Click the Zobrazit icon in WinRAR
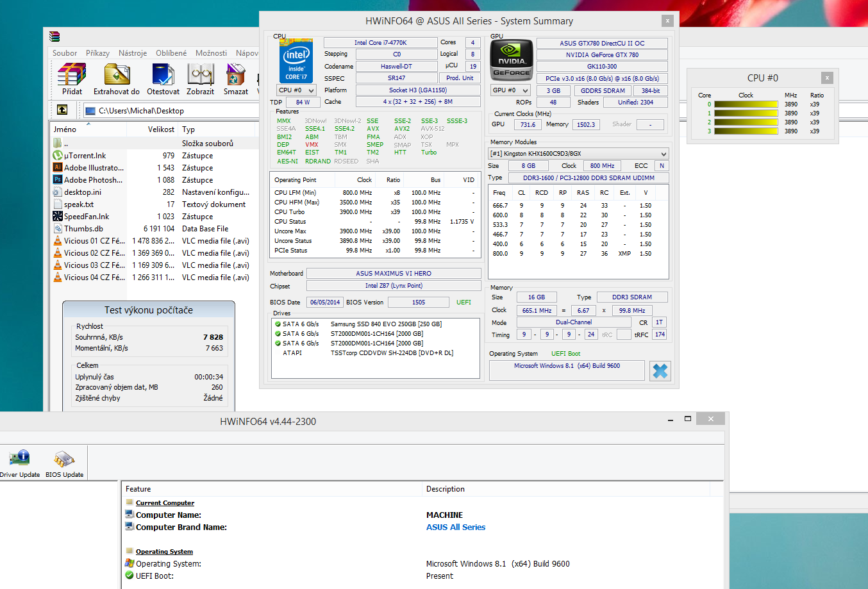Image resolution: width=868 pixels, height=589 pixels. click(x=200, y=74)
